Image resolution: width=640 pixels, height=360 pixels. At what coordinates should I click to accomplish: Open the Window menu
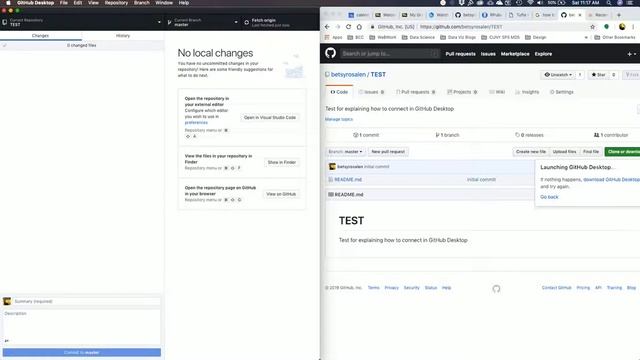point(164,3)
